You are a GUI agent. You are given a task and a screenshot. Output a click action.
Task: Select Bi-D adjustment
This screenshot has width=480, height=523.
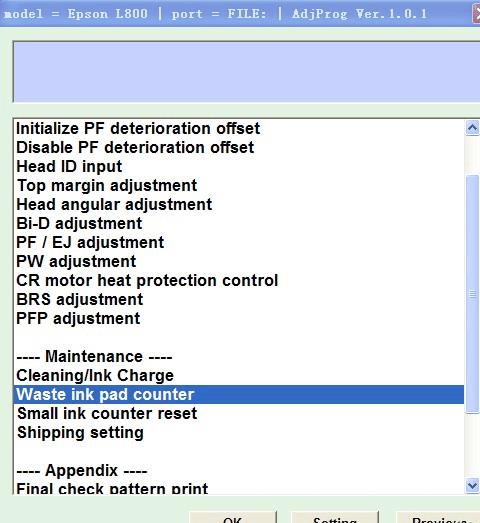[239, 223]
